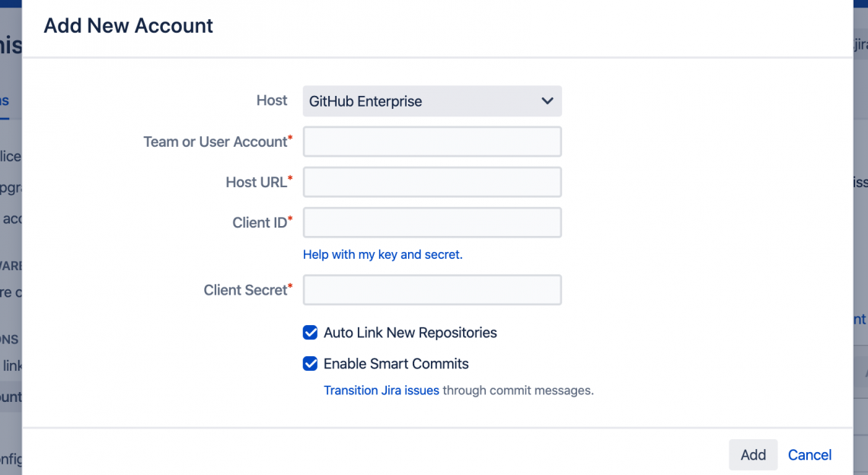Click the 'Add New Account' dialog heading
Image resolution: width=868 pixels, height=475 pixels.
(128, 25)
